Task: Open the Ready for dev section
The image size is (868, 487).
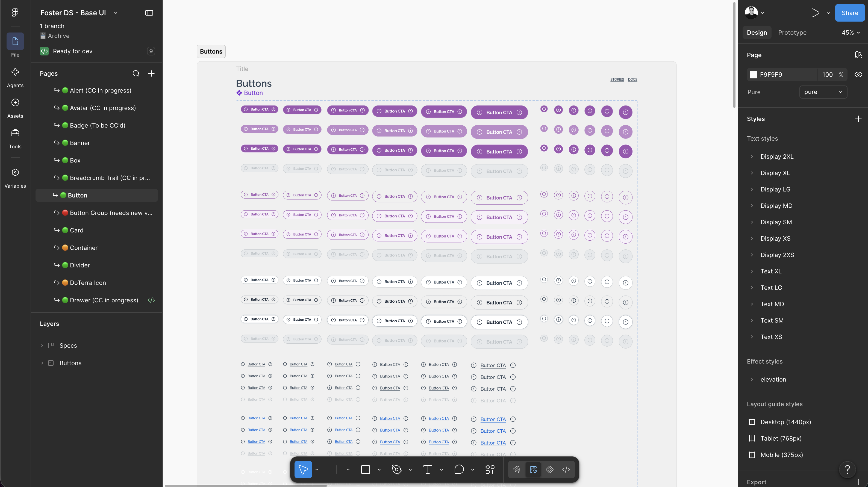Action: tap(97, 51)
